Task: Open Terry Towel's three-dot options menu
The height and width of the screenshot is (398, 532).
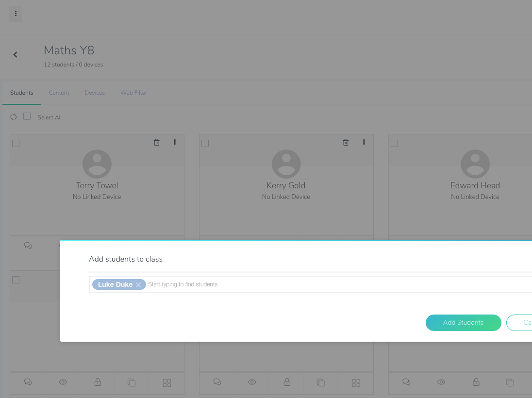Action: 175,142
